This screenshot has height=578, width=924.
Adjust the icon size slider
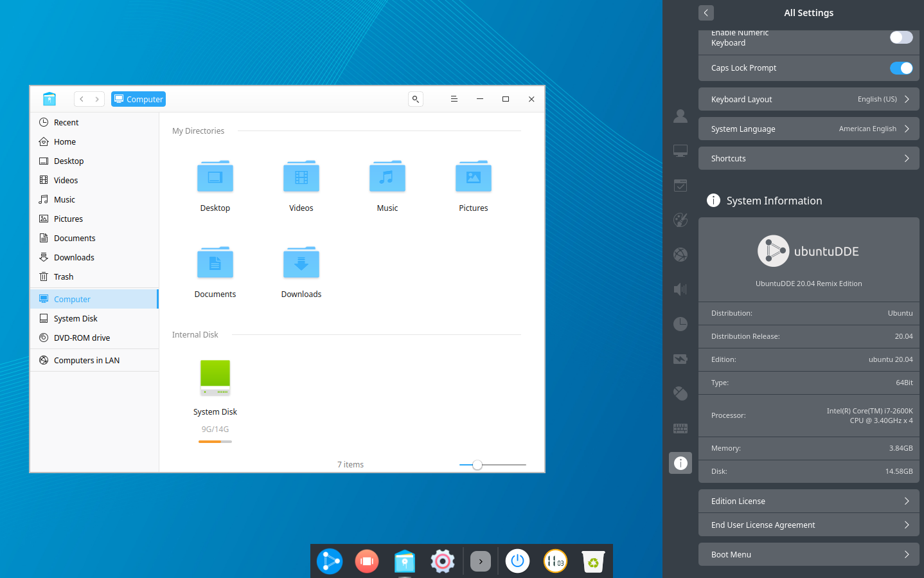pos(477,464)
